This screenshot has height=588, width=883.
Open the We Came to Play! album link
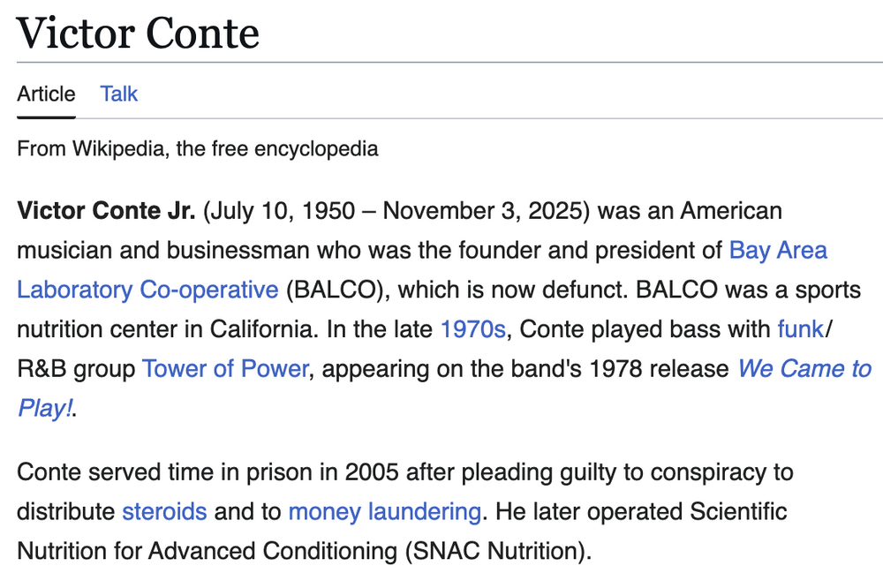[x=804, y=368]
